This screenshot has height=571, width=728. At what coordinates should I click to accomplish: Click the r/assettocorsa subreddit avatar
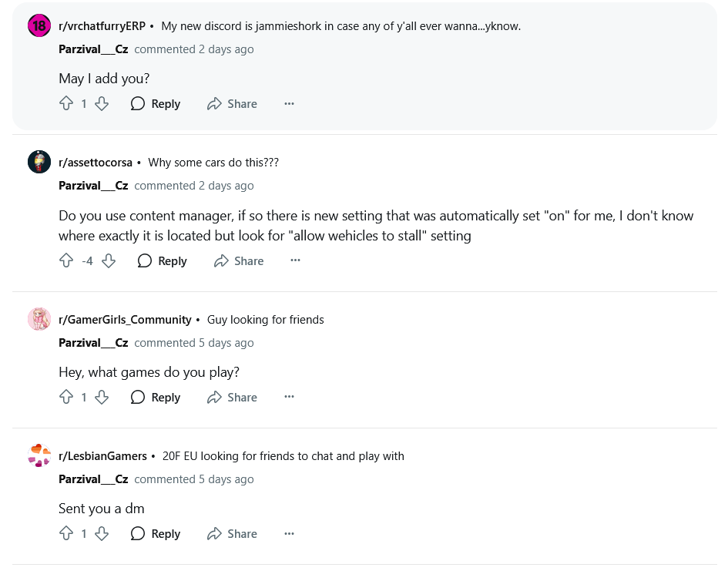[x=39, y=163]
